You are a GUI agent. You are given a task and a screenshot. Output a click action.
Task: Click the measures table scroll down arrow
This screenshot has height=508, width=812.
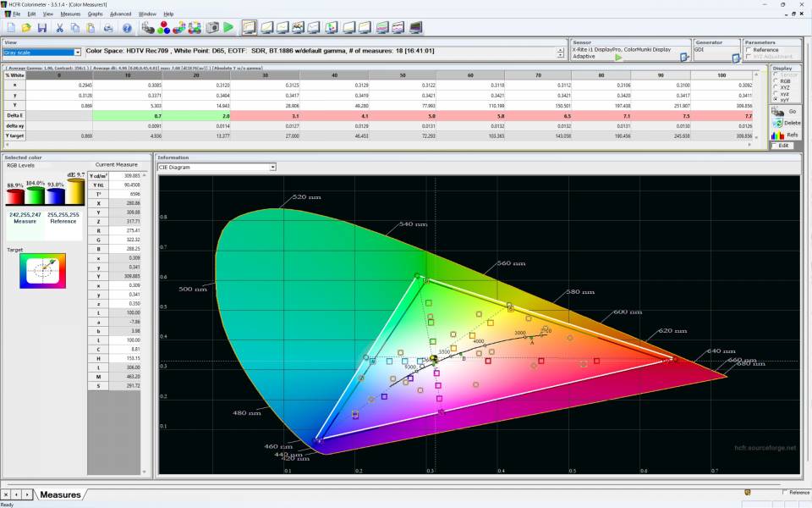click(x=756, y=137)
